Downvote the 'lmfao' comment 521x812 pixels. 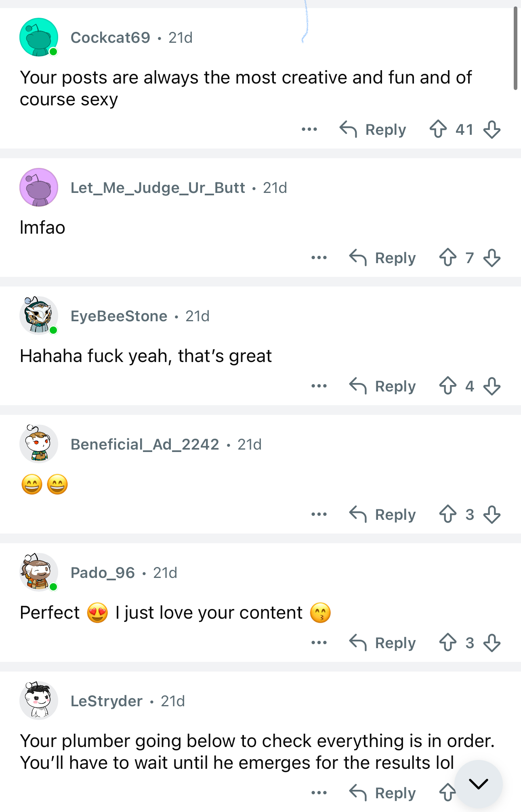point(492,257)
